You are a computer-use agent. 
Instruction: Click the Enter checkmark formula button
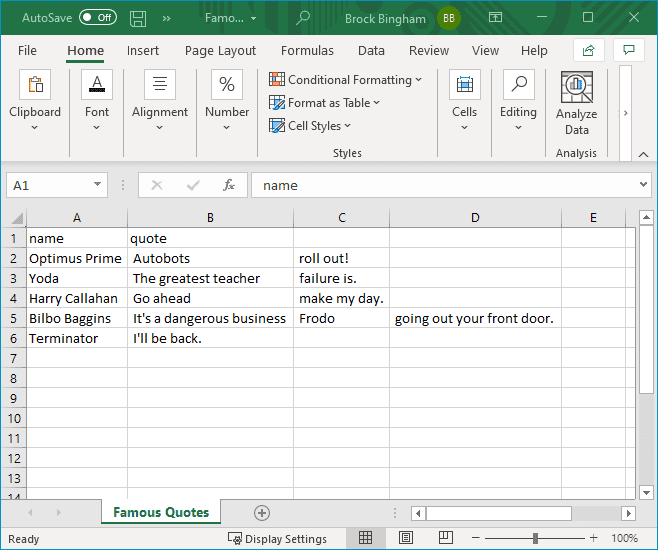coord(193,185)
